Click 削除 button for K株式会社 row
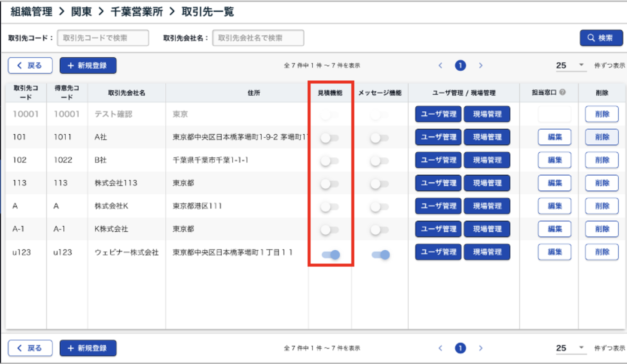The height and width of the screenshot is (364, 627). point(601,229)
